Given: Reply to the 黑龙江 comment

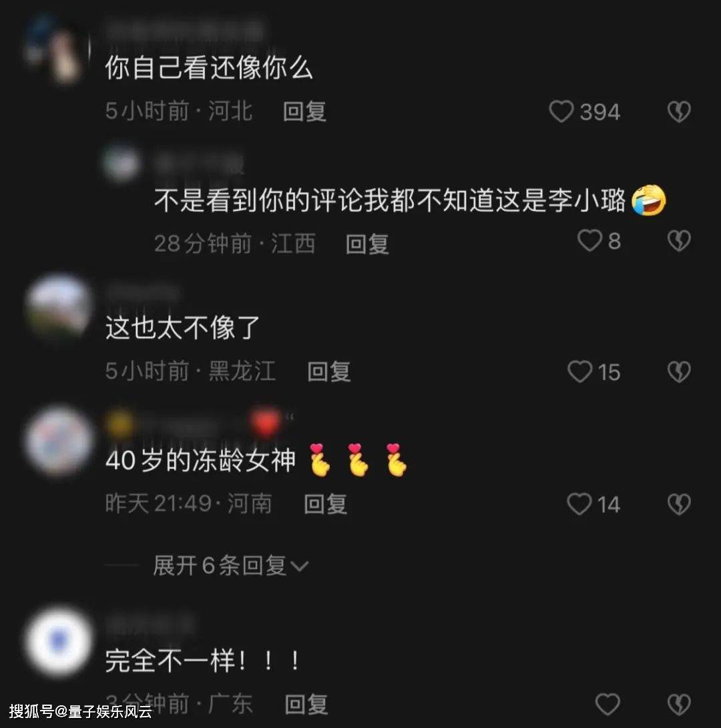Looking at the screenshot, I should point(329,372).
